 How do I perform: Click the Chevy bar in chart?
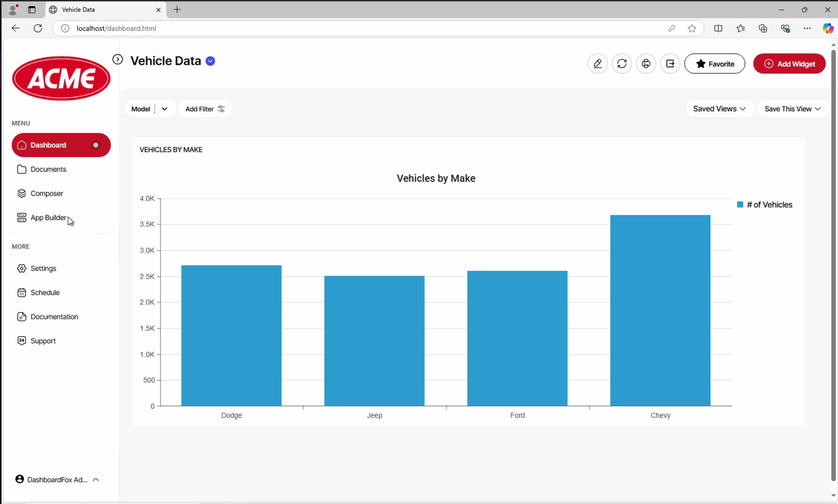pos(660,310)
